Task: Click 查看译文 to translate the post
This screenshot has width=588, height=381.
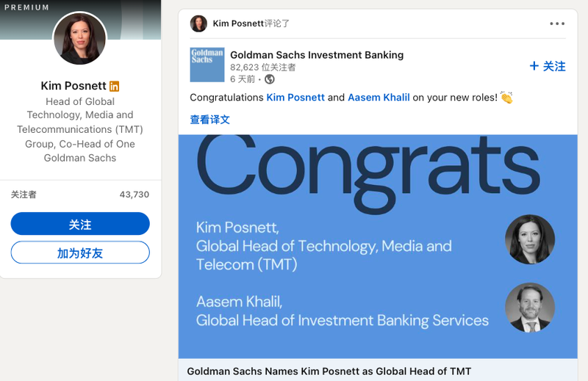Action: pos(209,120)
